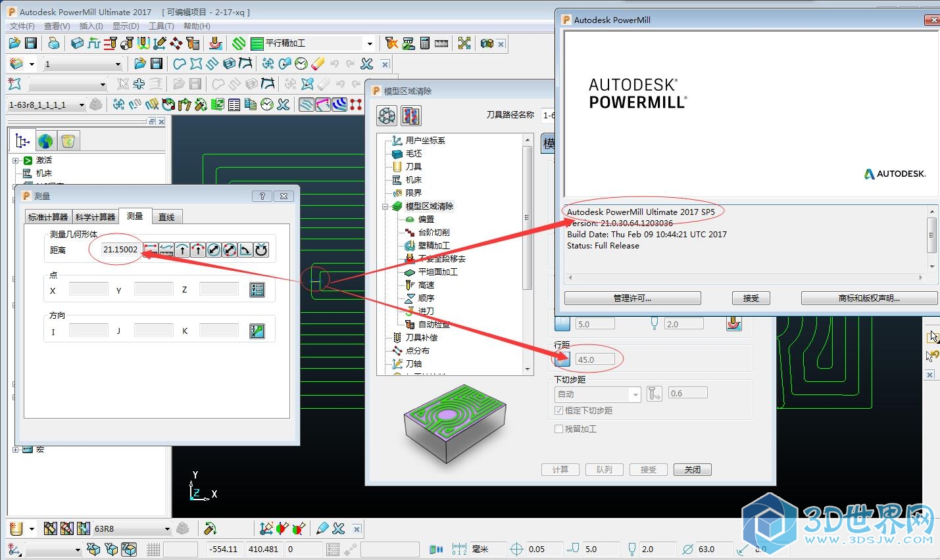Image resolution: width=940 pixels, height=560 pixels.
Task: Open the 文件(F) menu
Action: (22, 26)
